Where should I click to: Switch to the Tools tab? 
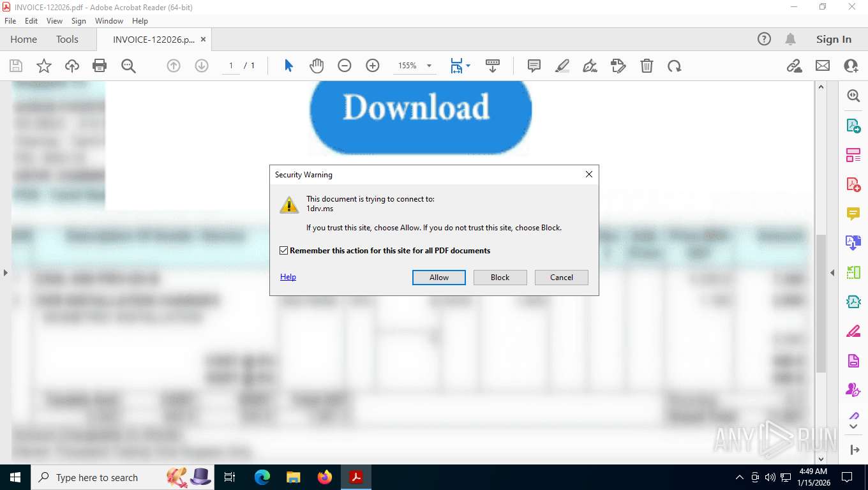click(67, 39)
